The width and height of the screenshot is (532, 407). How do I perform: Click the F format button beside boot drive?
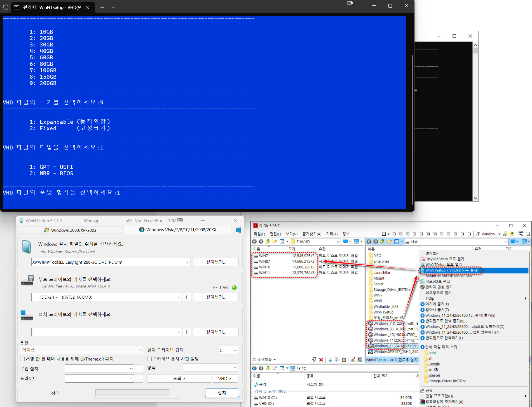click(x=187, y=297)
